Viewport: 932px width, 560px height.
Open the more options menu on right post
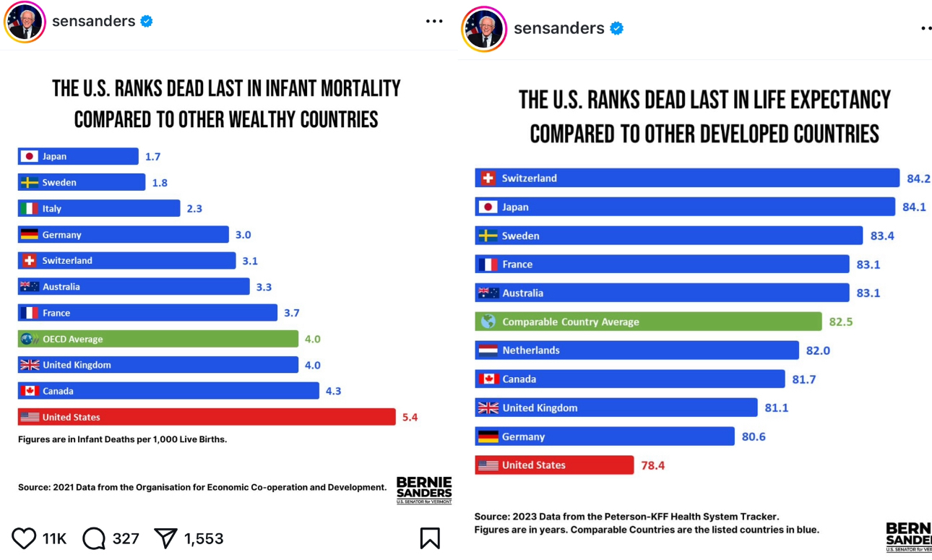coord(926,28)
